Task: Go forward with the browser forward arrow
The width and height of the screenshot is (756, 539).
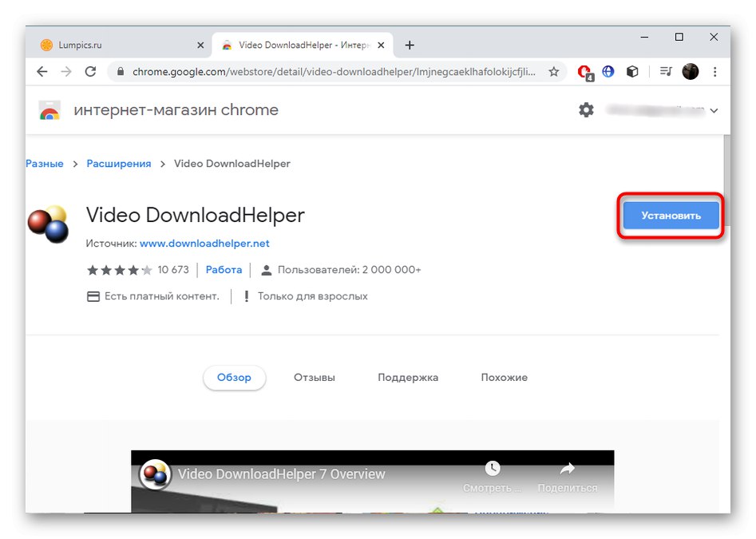Action: (66, 72)
